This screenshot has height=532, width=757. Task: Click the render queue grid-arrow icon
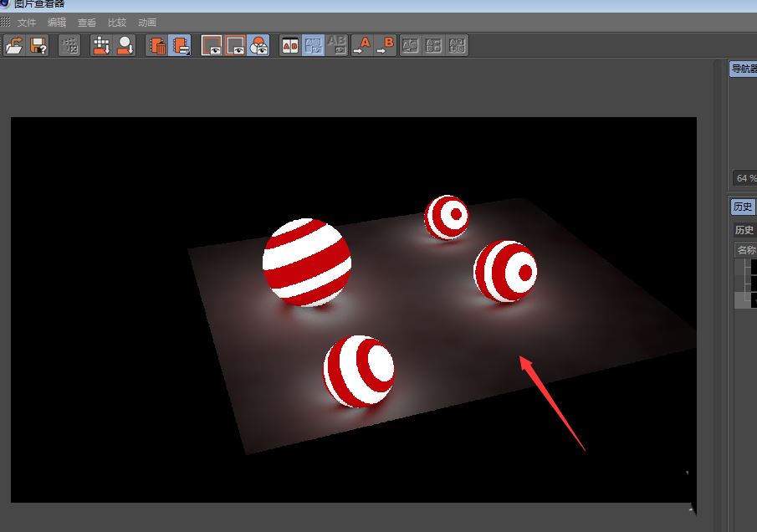[101, 45]
